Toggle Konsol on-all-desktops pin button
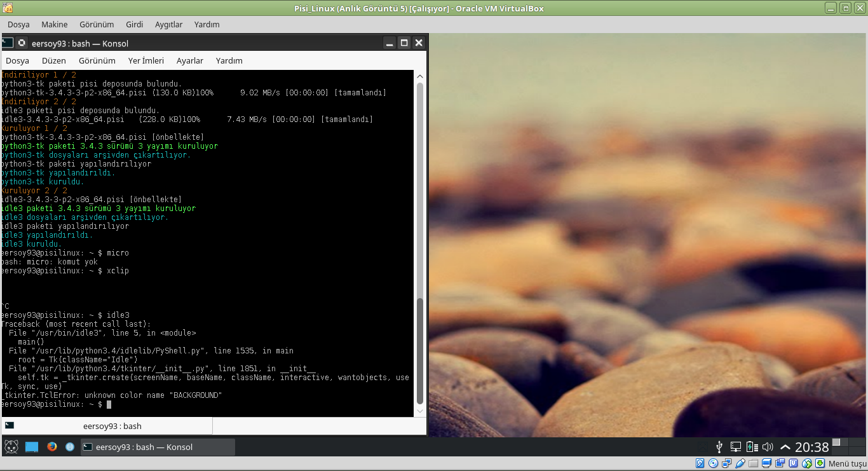 [x=22, y=43]
